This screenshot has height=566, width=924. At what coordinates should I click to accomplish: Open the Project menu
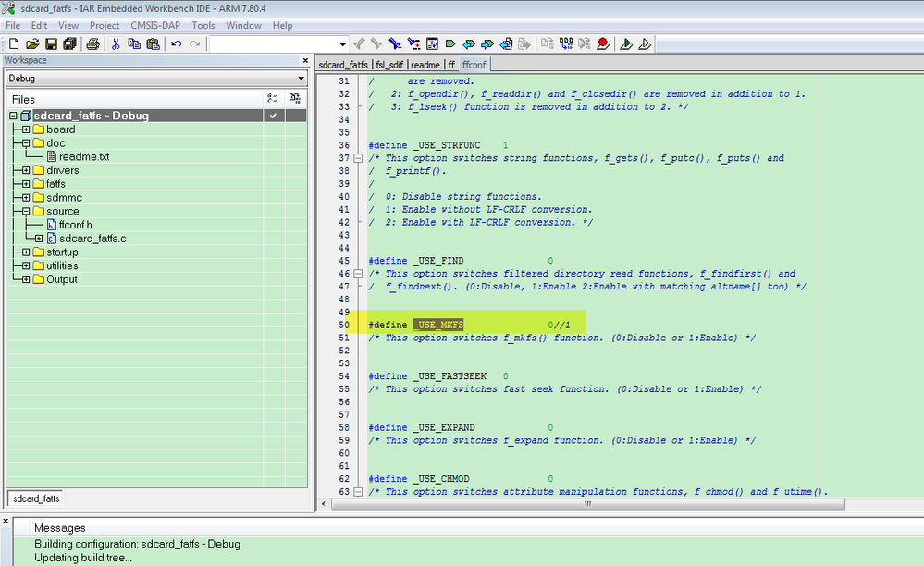105,25
